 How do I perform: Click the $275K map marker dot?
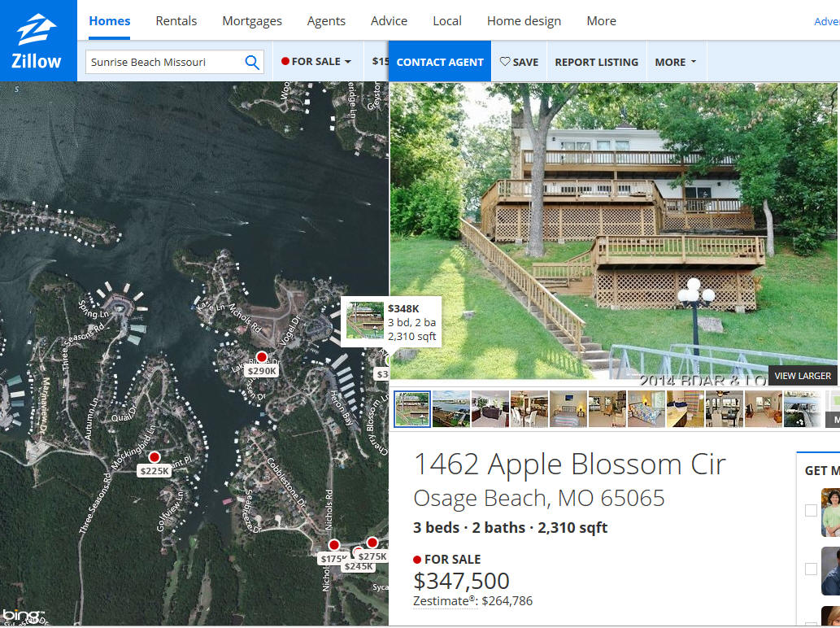click(x=372, y=543)
